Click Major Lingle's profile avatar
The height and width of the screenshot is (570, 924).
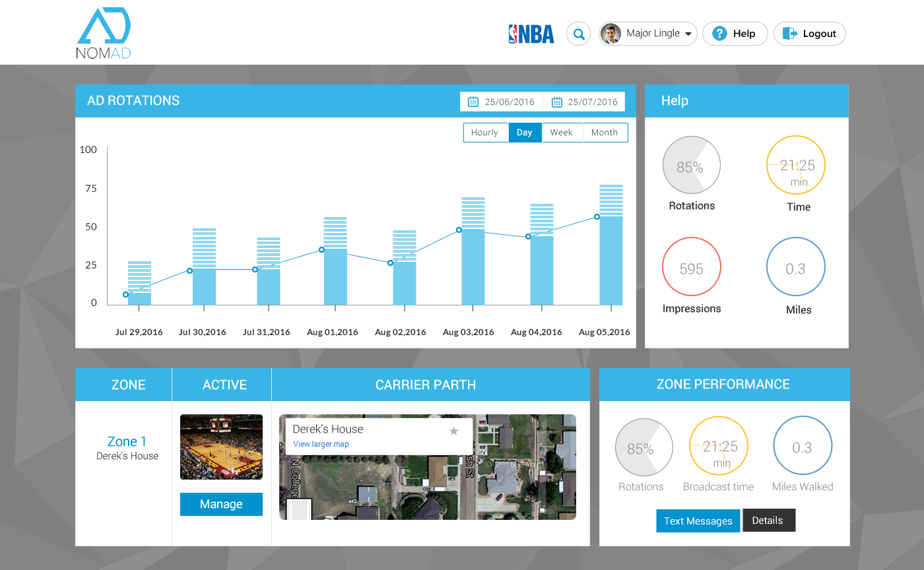[x=611, y=34]
